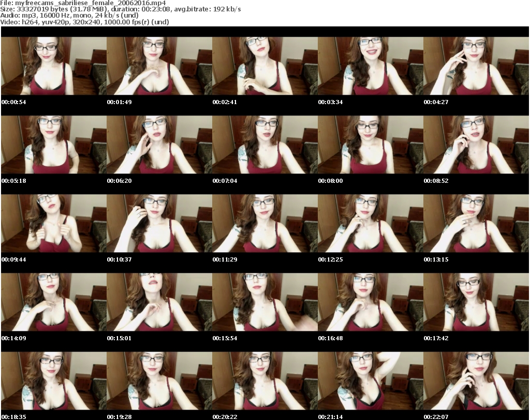
Task: View the frame labeled 00:22:07
Action: (x=476, y=381)
